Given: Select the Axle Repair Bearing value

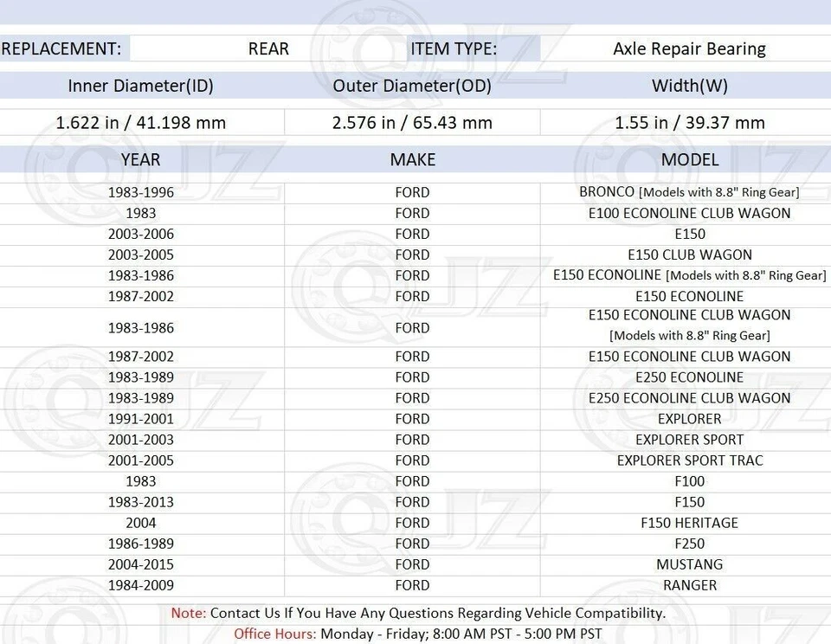Looking at the screenshot, I should (690, 48).
